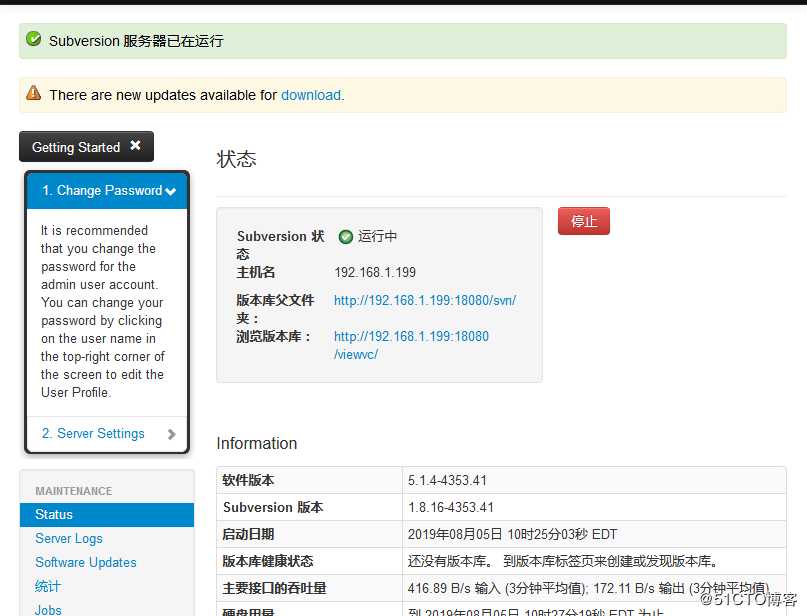Click the Getting Started header button
The image size is (807, 616).
pos(86,147)
